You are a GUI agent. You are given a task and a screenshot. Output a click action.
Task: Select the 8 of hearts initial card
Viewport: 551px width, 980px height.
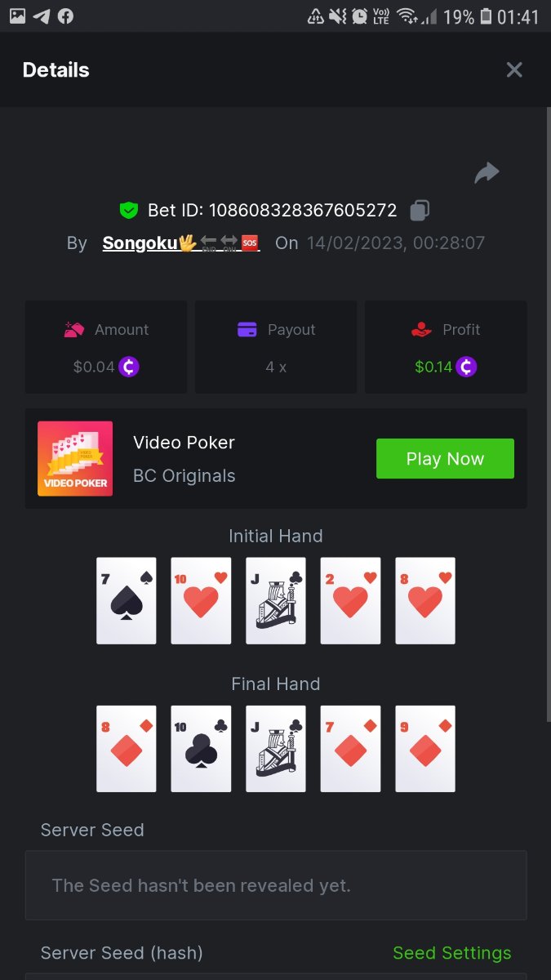click(x=425, y=601)
